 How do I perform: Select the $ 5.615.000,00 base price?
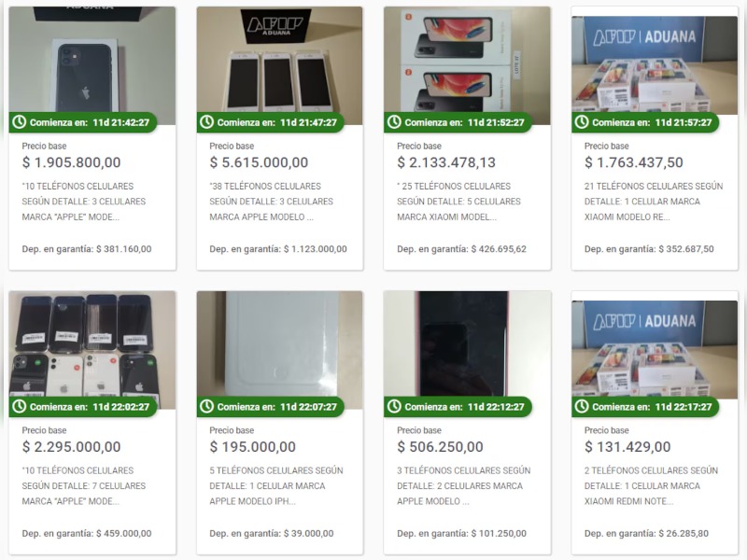point(259,162)
